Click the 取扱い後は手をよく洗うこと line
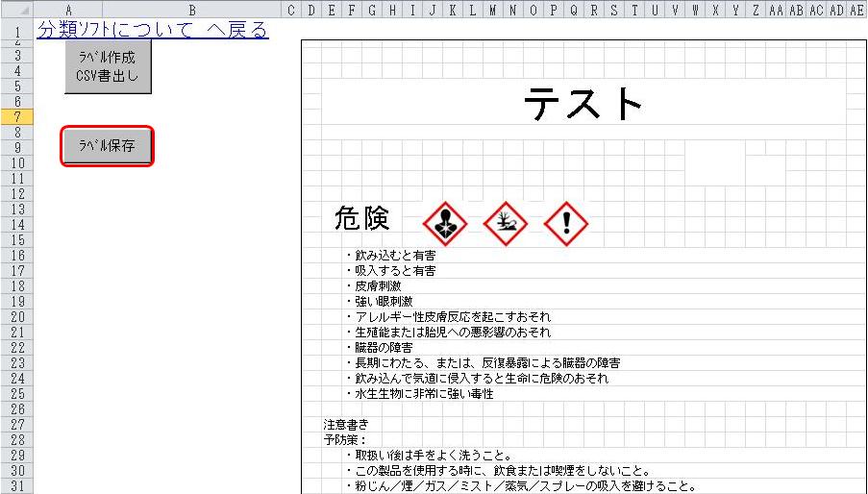This screenshot has width=868, height=494. tap(429, 456)
